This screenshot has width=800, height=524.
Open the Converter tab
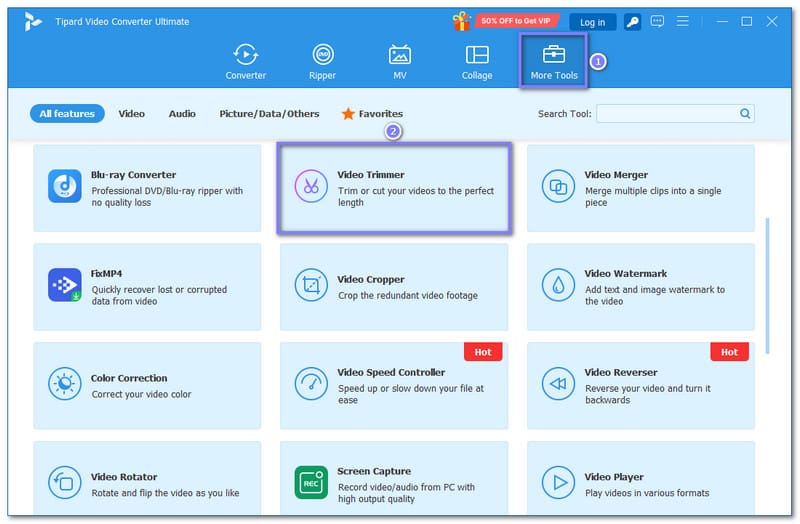click(245, 62)
